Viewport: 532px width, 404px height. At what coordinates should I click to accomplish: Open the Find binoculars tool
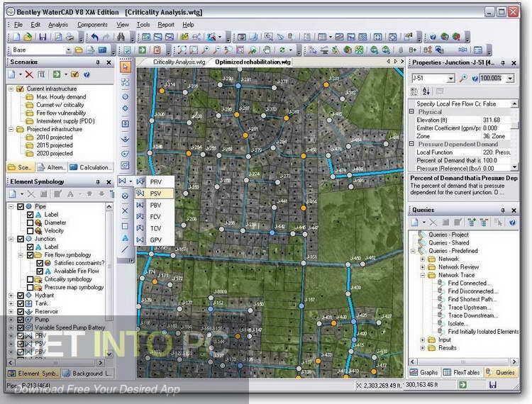click(x=121, y=37)
